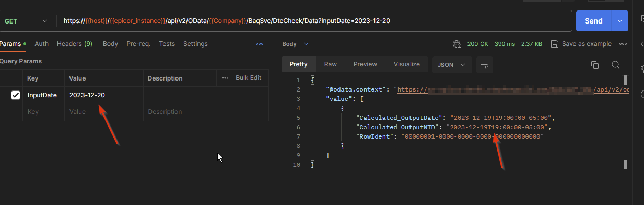Click the blue Send button
Image resolution: width=644 pixels, height=205 pixels.
click(593, 21)
